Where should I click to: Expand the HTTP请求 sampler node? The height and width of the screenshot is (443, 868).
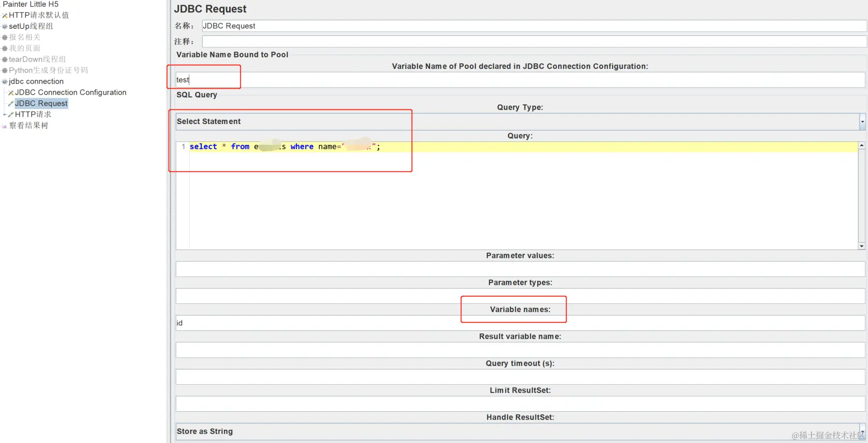(5, 114)
